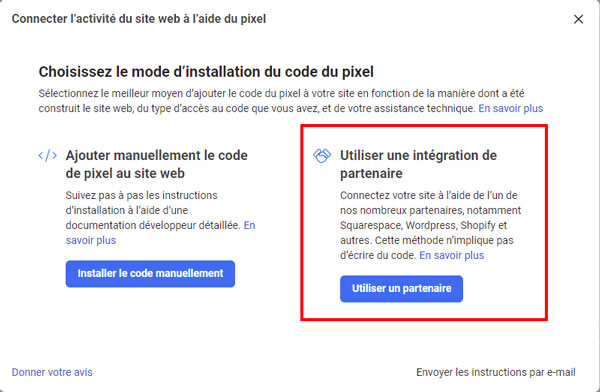Image resolution: width=600 pixels, height=392 pixels.
Task: Open the Donner votre avis link
Action: (52, 372)
